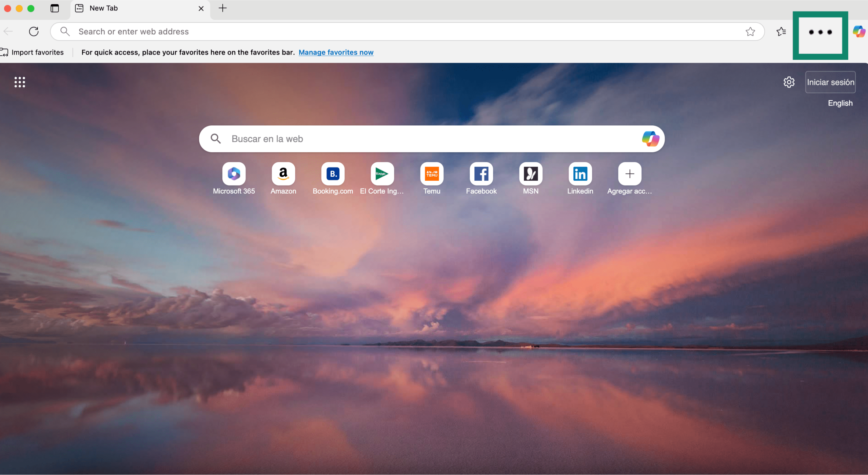
Task: Open tab layout options top left
Action: tap(55, 8)
